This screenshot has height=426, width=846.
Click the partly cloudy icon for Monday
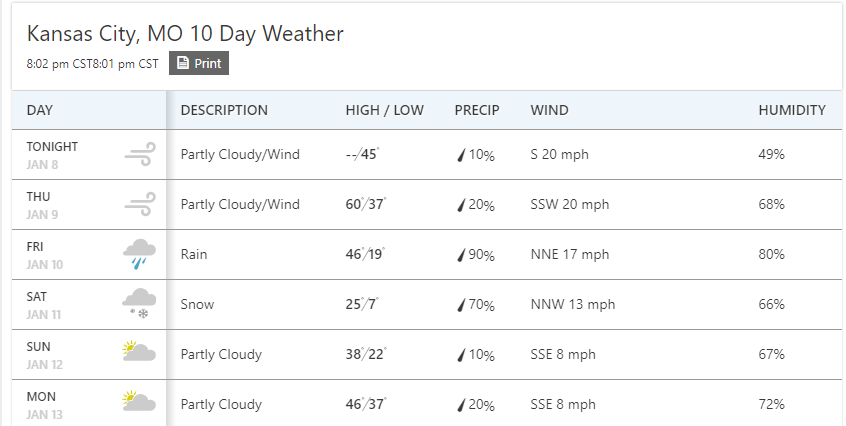coord(138,402)
